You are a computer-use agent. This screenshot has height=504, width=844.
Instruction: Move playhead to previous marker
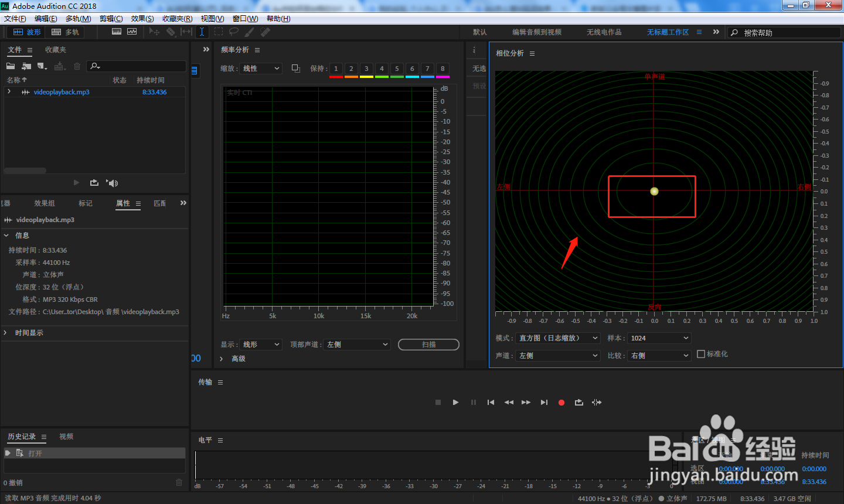click(491, 403)
